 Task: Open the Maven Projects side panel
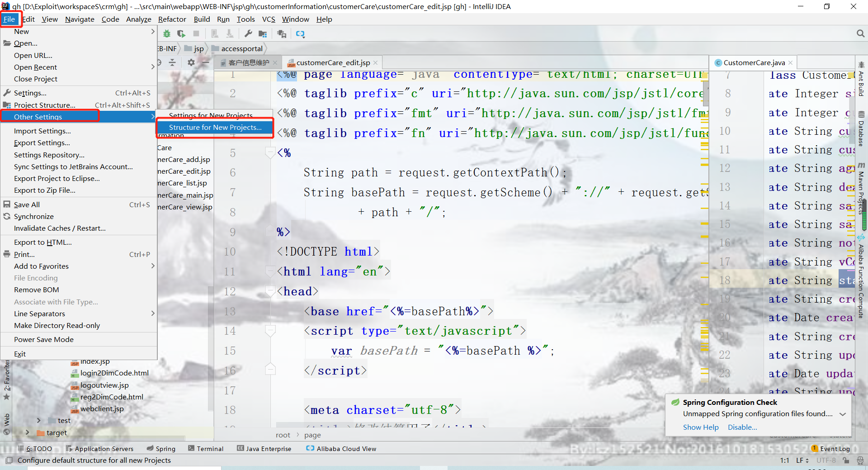click(861, 188)
